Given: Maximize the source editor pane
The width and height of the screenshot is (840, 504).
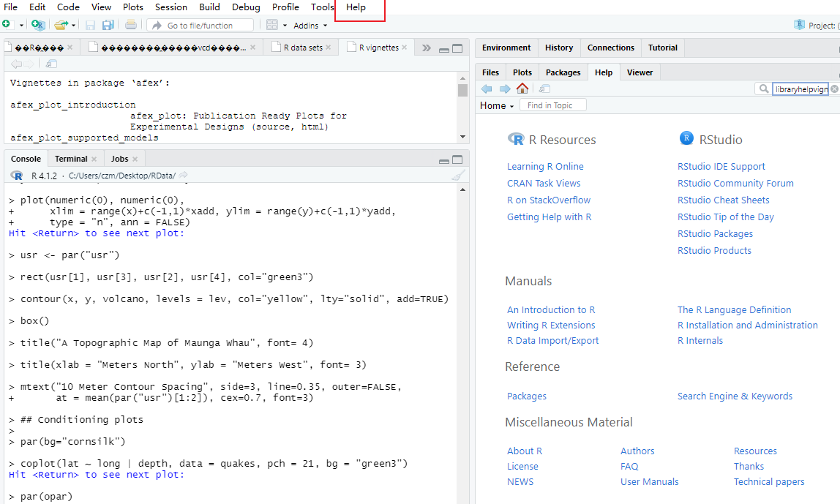Looking at the screenshot, I should [x=457, y=48].
